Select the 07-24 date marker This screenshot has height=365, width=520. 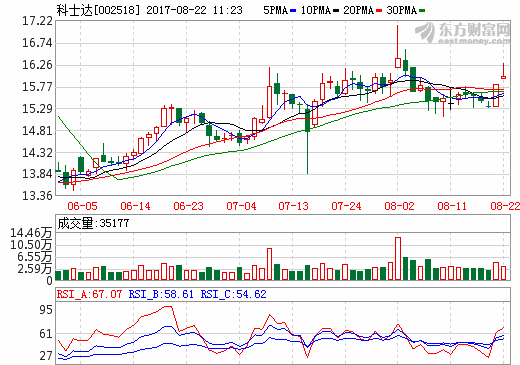click(346, 206)
